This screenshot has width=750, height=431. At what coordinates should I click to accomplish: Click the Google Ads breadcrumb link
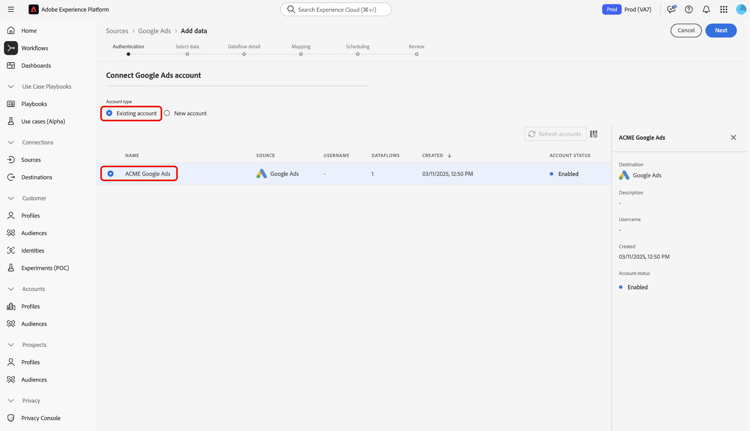[x=154, y=31]
